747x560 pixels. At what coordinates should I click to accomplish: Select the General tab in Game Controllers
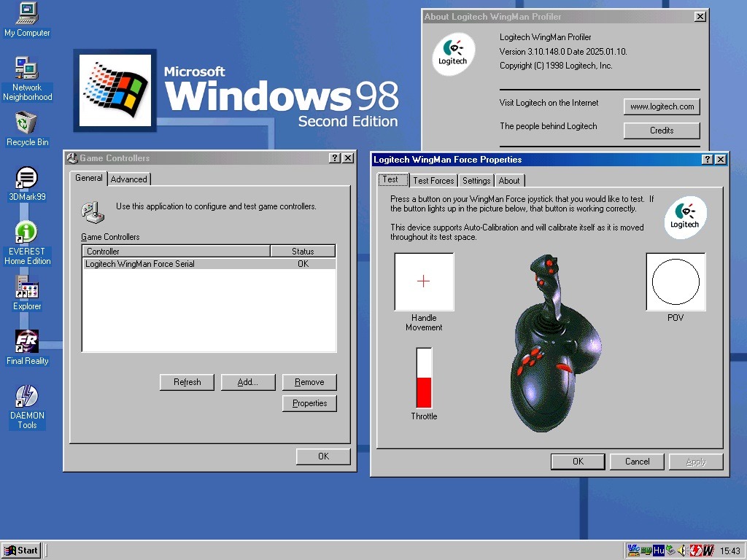[x=88, y=178]
